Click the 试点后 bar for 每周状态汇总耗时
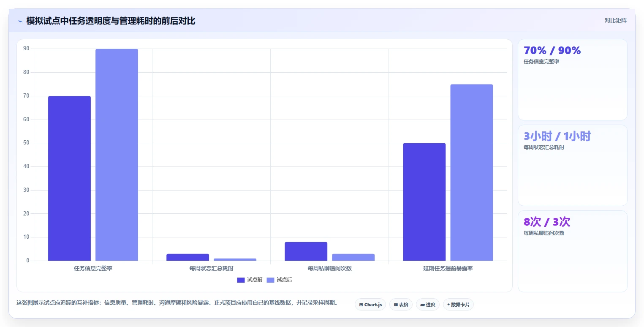The height and width of the screenshot is (327, 644). [235, 259]
